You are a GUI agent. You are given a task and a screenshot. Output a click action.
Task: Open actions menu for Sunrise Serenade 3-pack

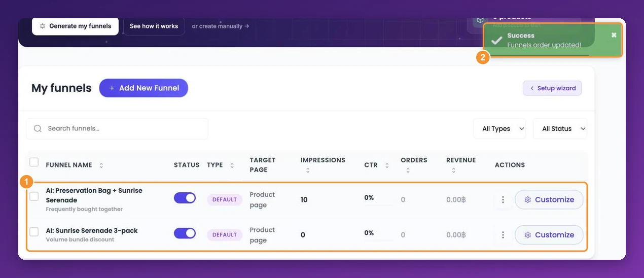(x=503, y=235)
